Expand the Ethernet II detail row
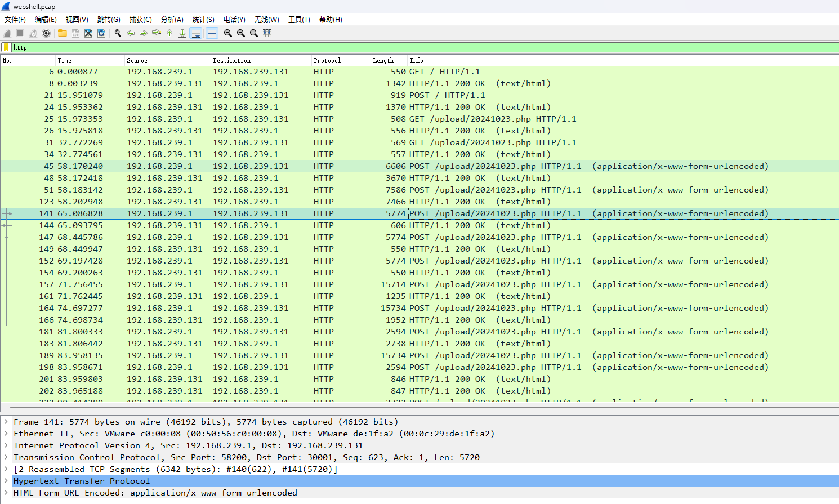The width and height of the screenshot is (839, 504). click(6, 434)
